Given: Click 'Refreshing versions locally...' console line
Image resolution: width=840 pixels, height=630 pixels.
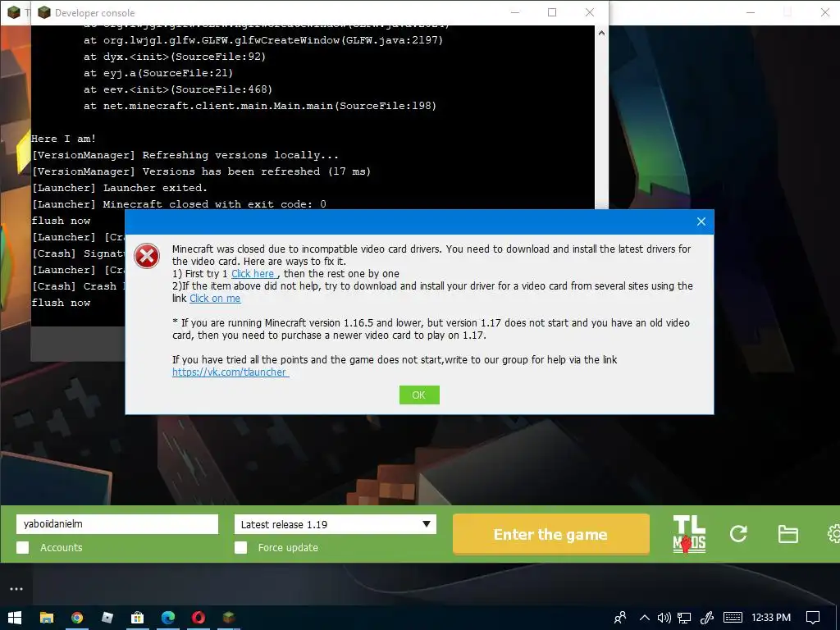Looking at the screenshot, I should click(185, 155).
